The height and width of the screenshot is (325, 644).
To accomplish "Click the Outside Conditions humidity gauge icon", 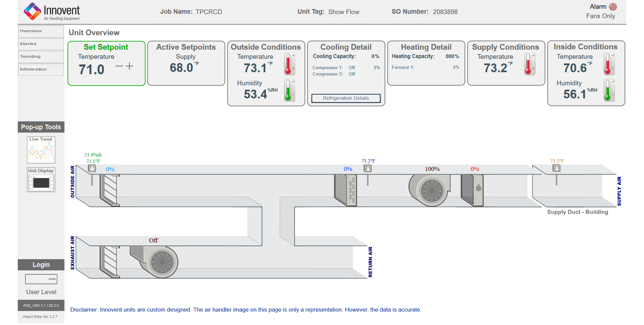I will [289, 90].
